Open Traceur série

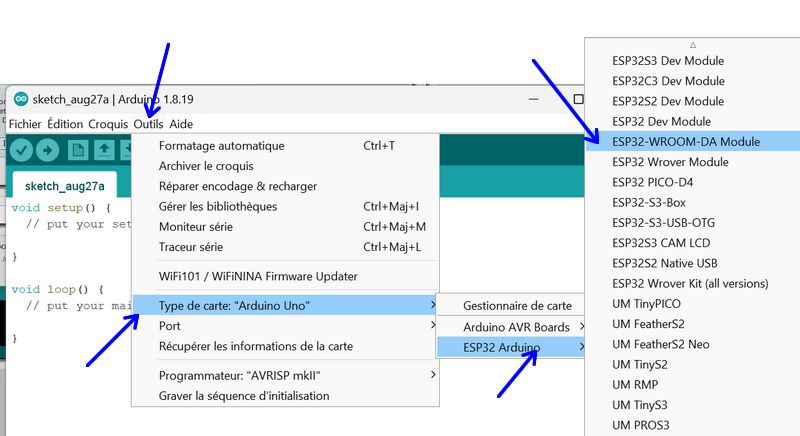pyautogui.click(x=285, y=247)
